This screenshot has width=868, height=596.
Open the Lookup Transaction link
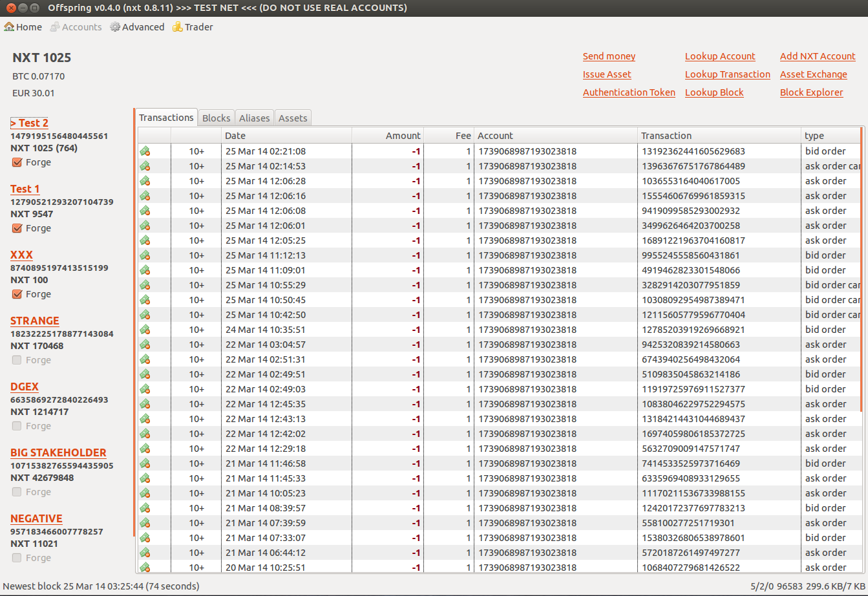pyautogui.click(x=728, y=74)
